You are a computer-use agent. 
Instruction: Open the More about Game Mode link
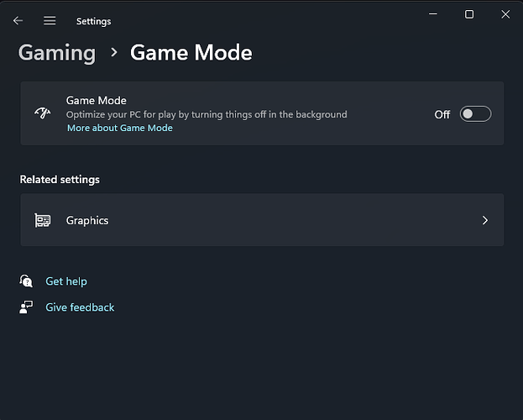click(120, 128)
